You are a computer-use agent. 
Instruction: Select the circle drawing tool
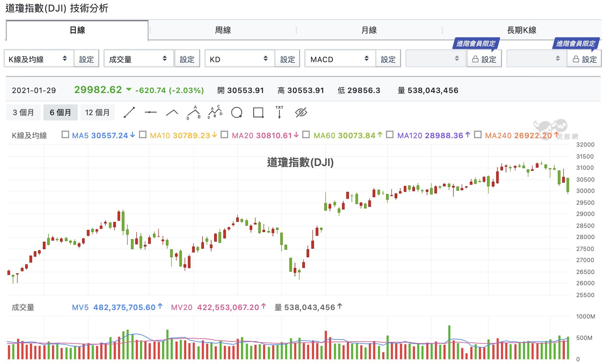[237, 112]
